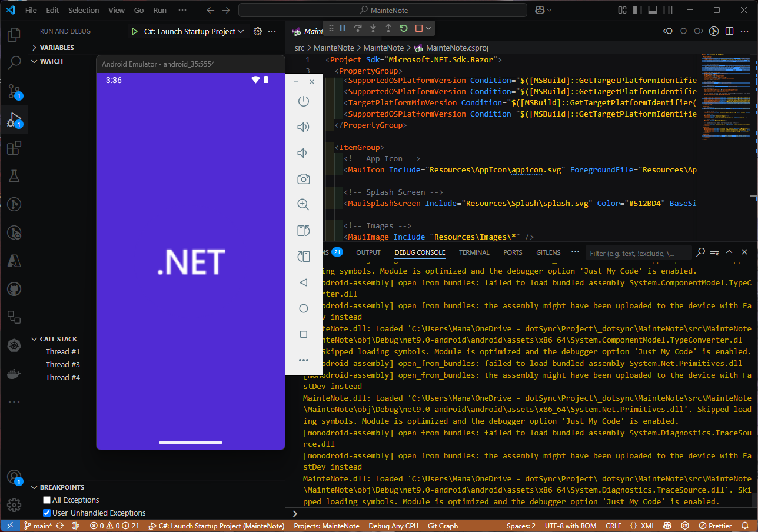Switch to the TERMINAL panel tab
The image size is (758, 532).
tap(474, 252)
